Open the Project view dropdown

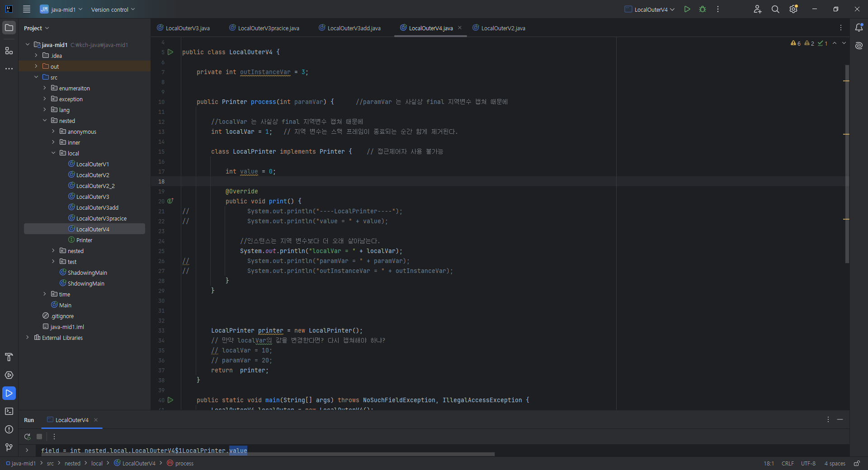click(36, 28)
